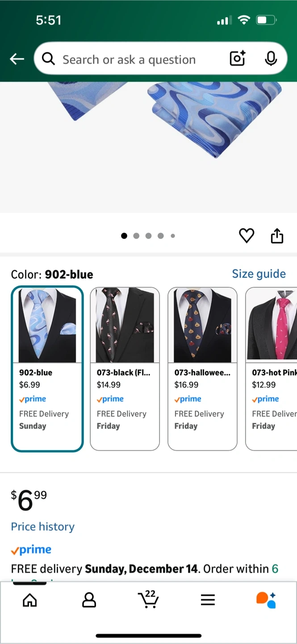Tap the back arrow icon
The width and height of the screenshot is (297, 644).
pyautogui.click(x=17, y=59)
